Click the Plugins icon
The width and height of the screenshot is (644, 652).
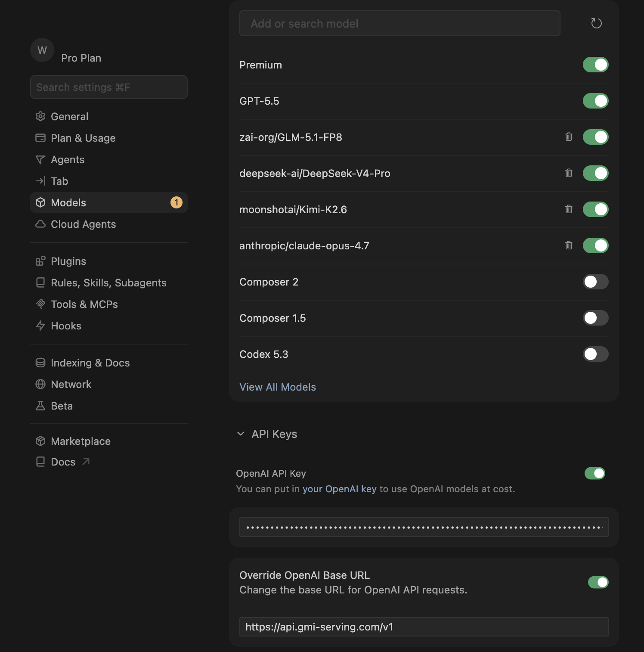click(x=40, y=261)
